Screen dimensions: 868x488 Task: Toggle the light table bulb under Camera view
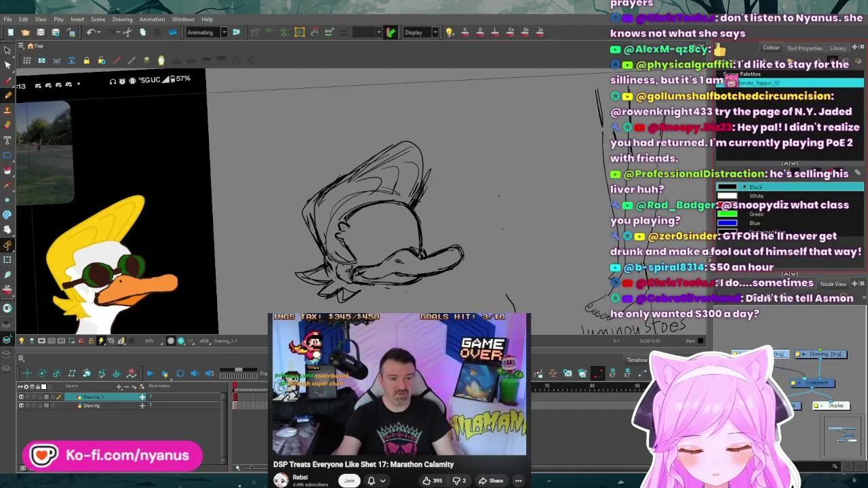(21, 341)
